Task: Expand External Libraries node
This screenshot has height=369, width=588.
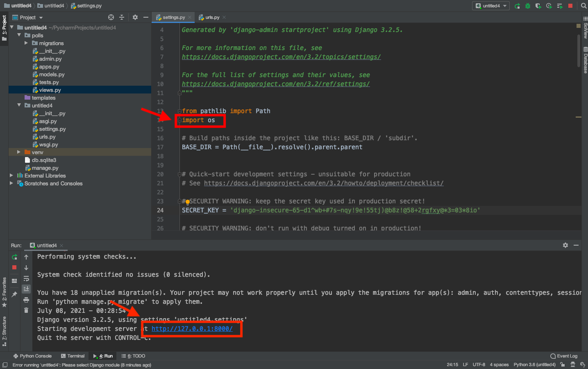Action: [11, 175]
